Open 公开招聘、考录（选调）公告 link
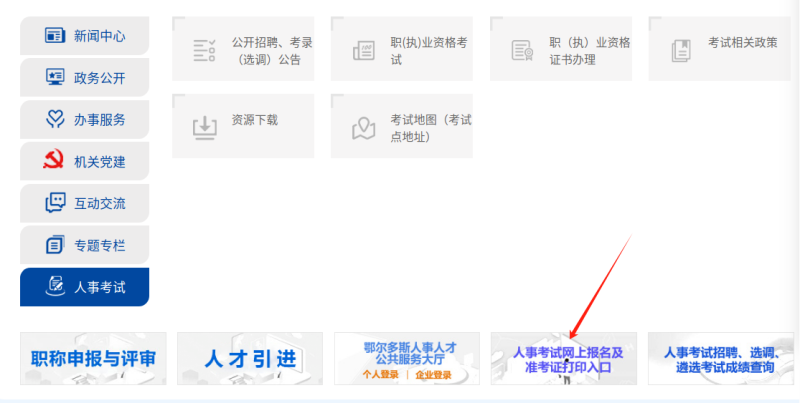Viewport: 800px width, 403px height. 272,51
